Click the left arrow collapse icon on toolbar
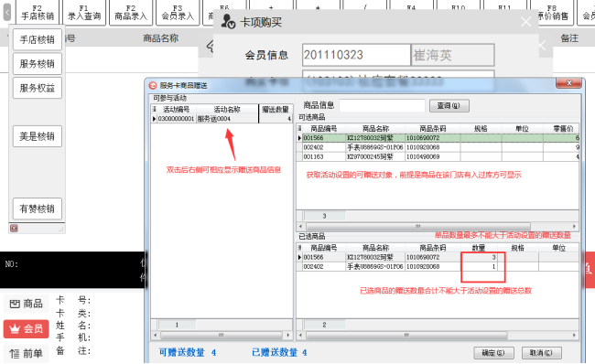 click(6, 12)
